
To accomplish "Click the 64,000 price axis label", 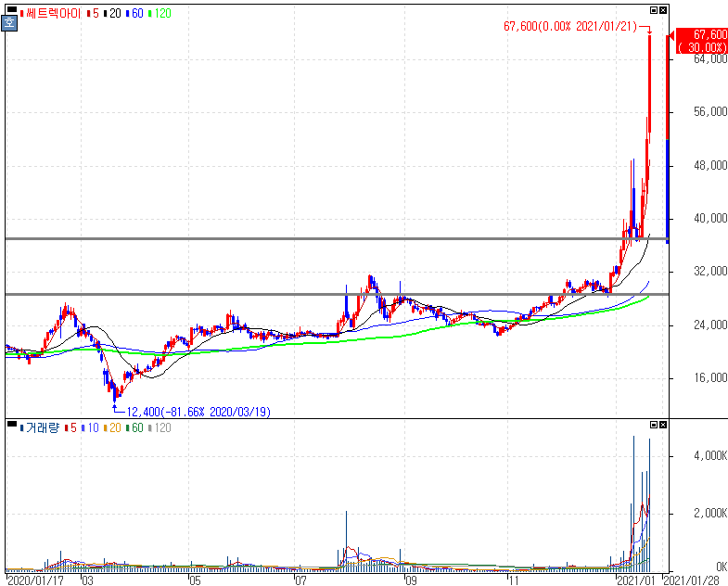I will pyautogui.click(x=710, y=59).
